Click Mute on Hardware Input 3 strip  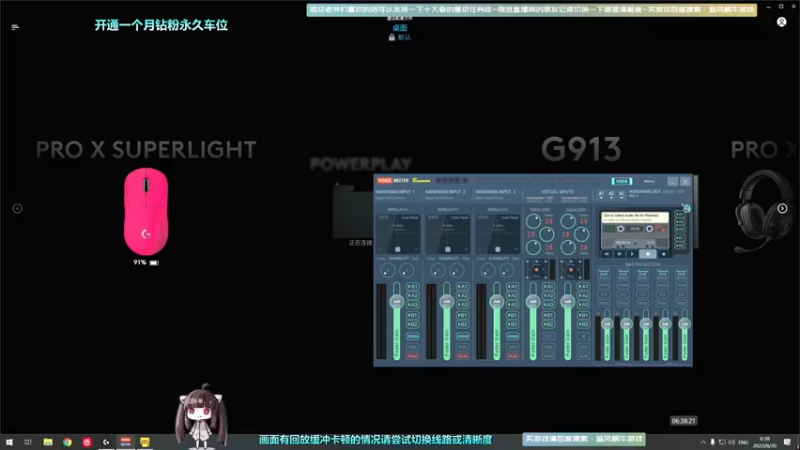point(513,356)
